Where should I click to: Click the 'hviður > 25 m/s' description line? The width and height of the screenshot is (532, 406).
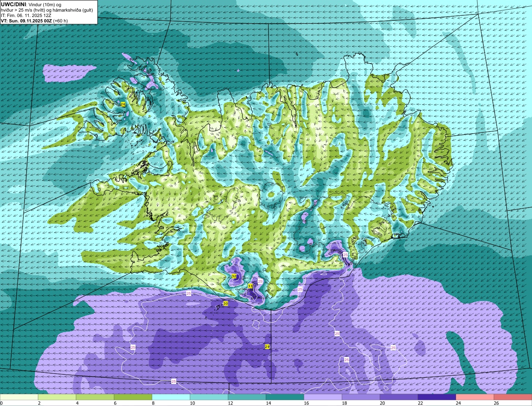coord(47,10)
